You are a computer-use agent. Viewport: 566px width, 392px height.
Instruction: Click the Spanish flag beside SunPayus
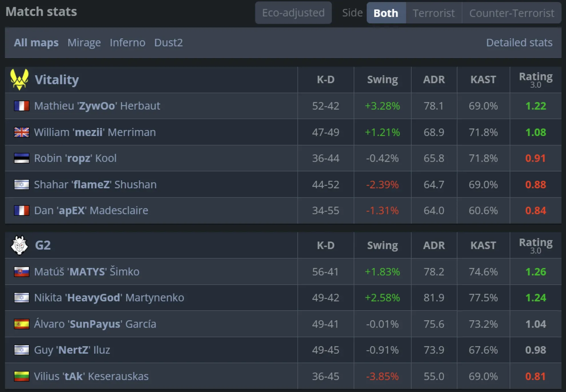(22, 324)
